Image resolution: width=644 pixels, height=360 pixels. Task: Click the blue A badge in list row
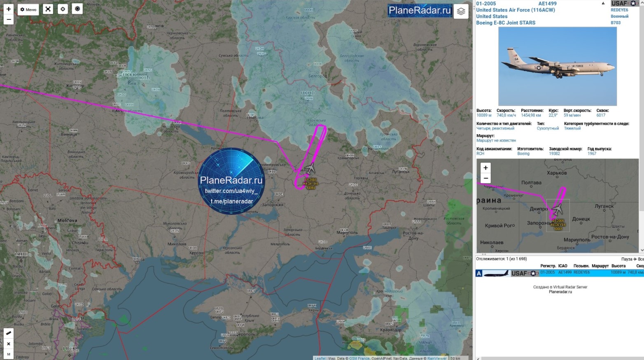click(x=479, y=274)
